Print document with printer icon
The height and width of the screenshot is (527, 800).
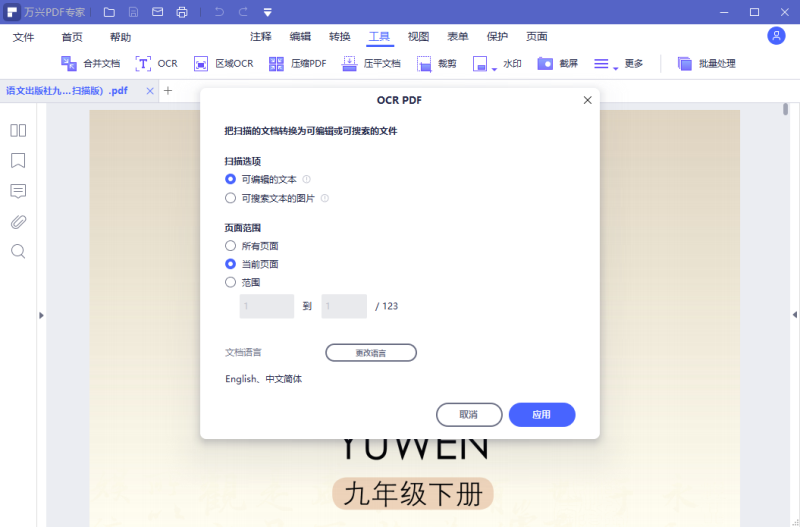(x=182, y=12)
